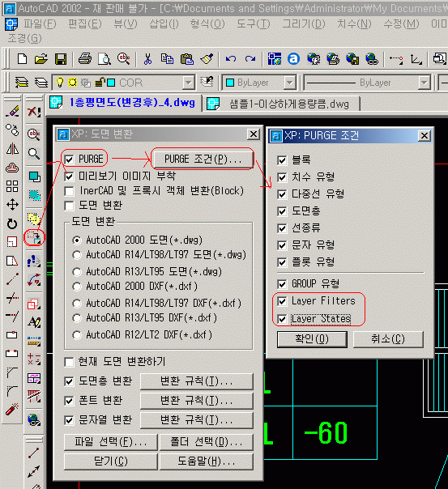Open the 편집(E) menu
Image resolution: width=448 pixels, height=489 pixels.
coord(85,24)
